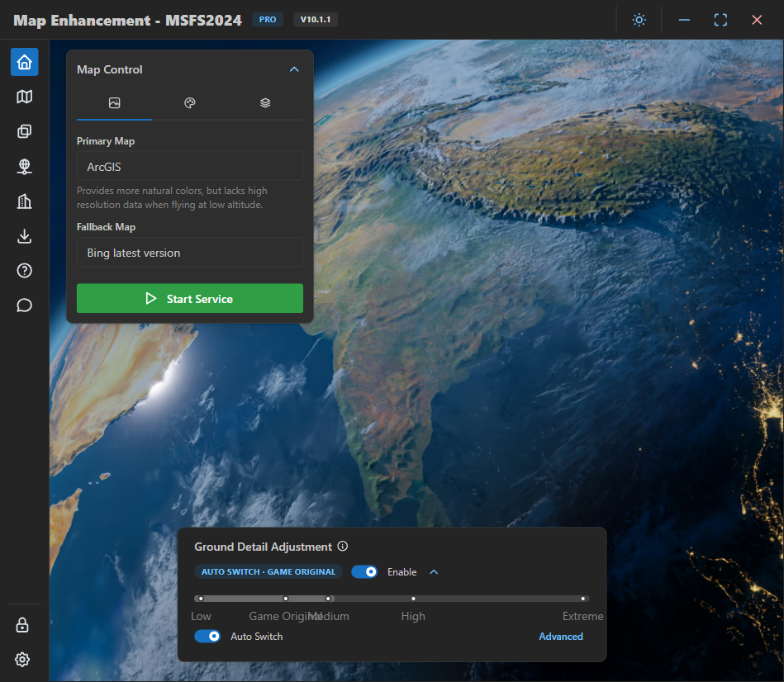
Task: Set detail slider to Extreme point
Action: (x=583, y=599)
